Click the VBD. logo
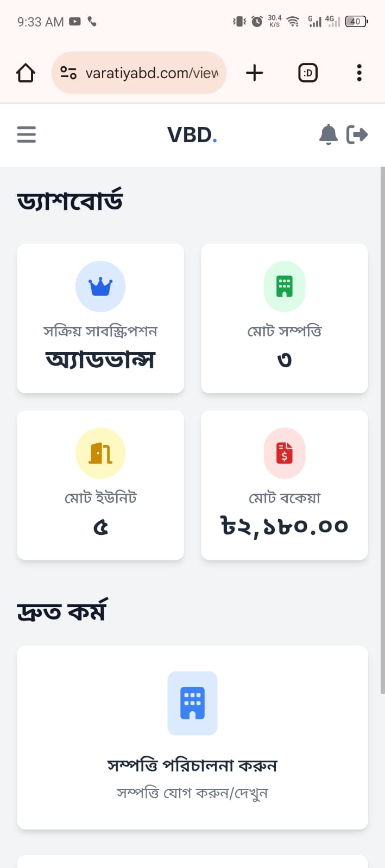Image resolution: width=385 pixels, height=868 pixels. click(192, 135)
